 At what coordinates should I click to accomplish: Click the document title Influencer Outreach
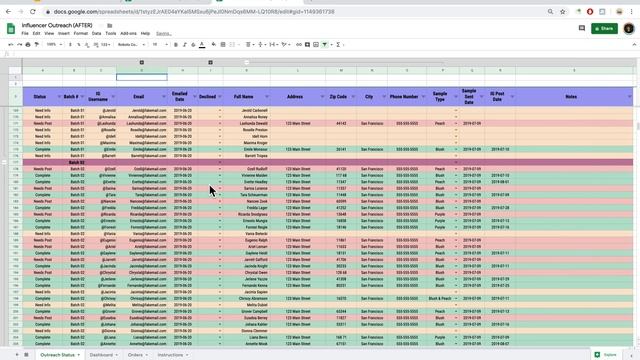(x=57, y=25)
